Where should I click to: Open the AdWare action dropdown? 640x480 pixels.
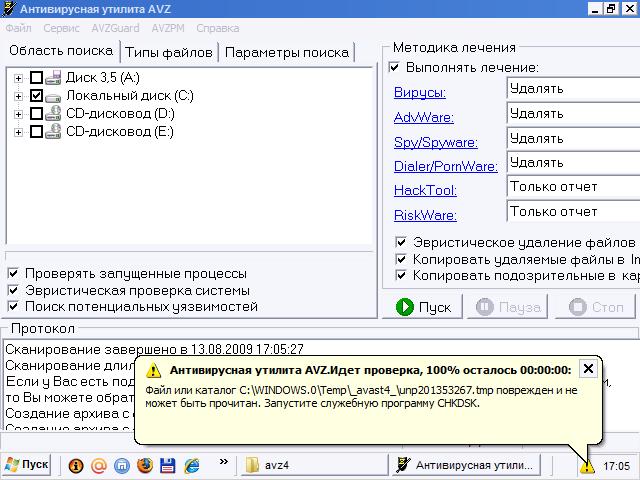pos(573,113)
